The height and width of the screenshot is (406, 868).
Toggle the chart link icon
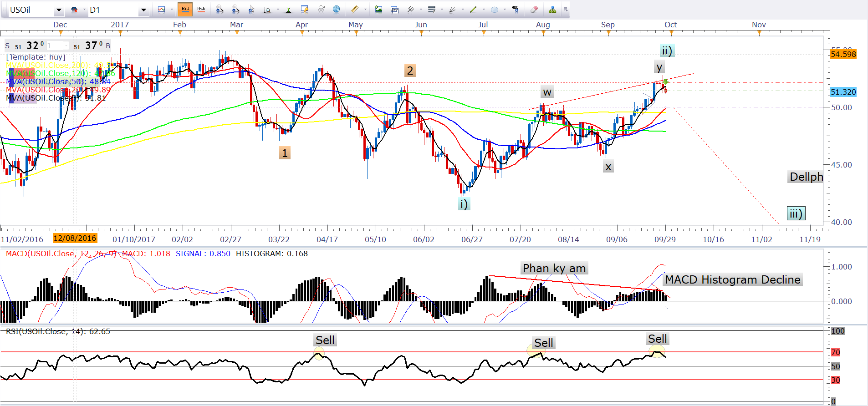coord(74,10)
